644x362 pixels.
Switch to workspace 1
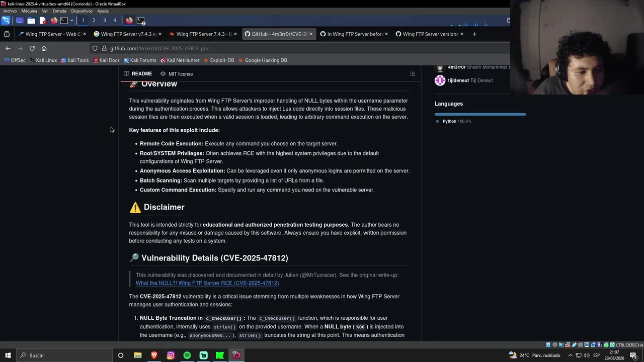(83, 21)
